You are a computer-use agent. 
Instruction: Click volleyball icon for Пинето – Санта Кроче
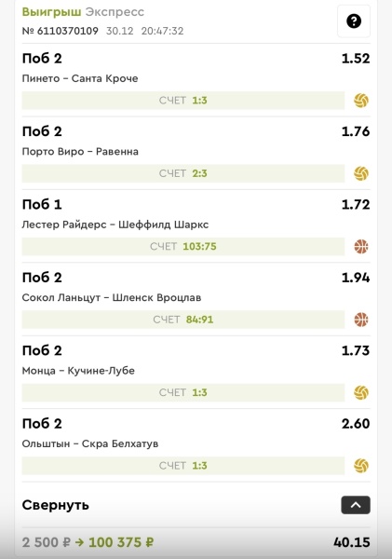[x=361, y=101]
